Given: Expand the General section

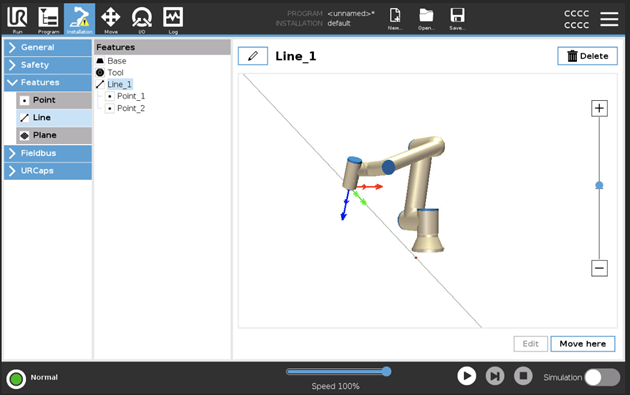Looking at the screenshot, I should (x=48, y=47).
